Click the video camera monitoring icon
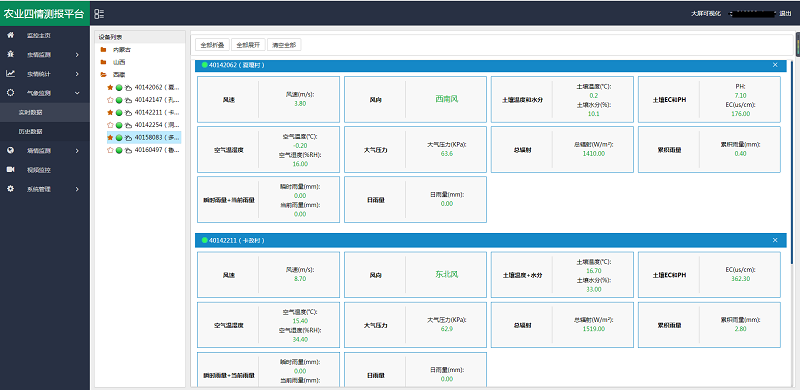 [x=11, y=169]
